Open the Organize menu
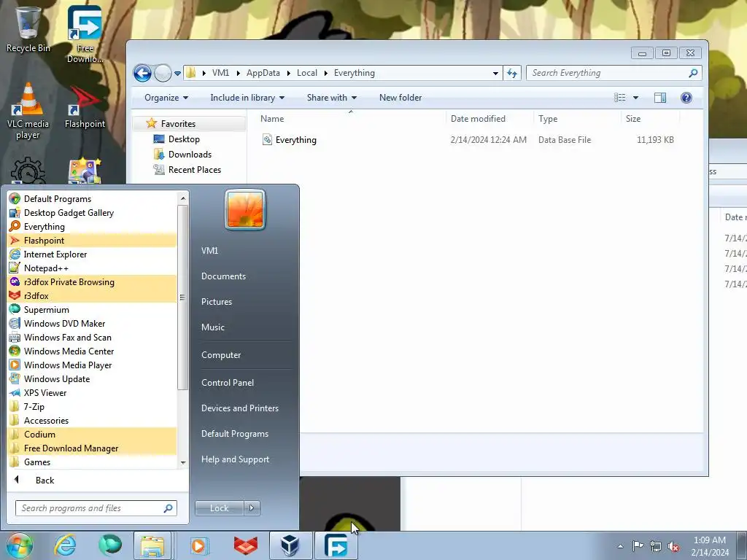The image size is (747, 560). [x=166, y=98]
